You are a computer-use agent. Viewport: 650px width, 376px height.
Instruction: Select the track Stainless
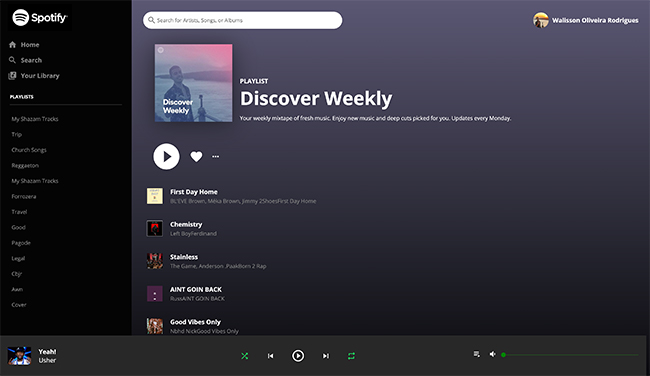pyautogui.click(x=184, y=257)
